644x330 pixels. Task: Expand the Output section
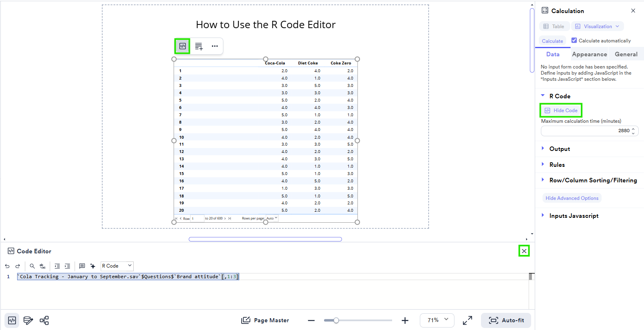[559, 149]
